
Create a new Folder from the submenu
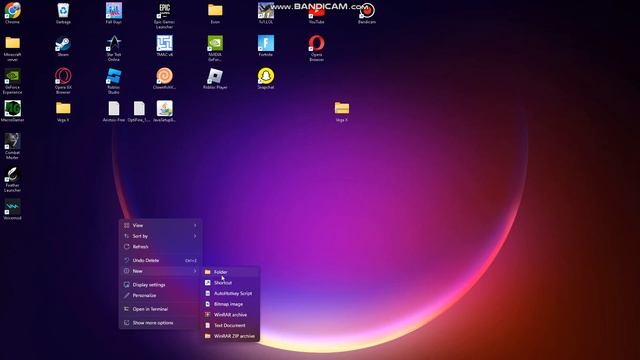(x=231, y=272)
